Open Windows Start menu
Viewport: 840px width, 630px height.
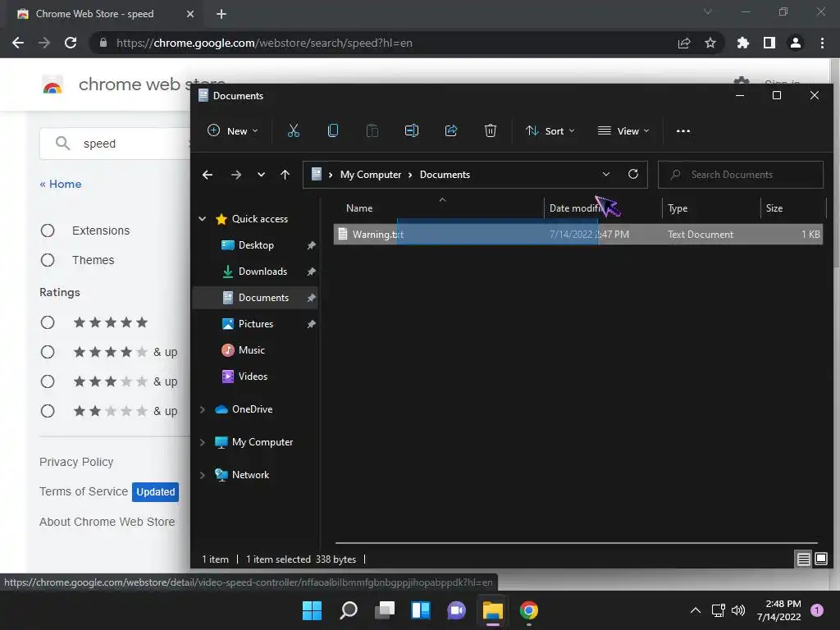(312, 610)
